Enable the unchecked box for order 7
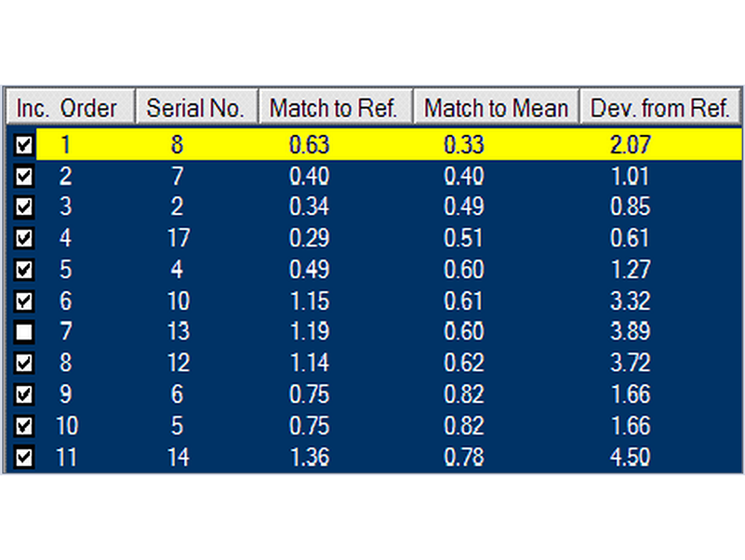The image size is (745, 560). [25, 332]
